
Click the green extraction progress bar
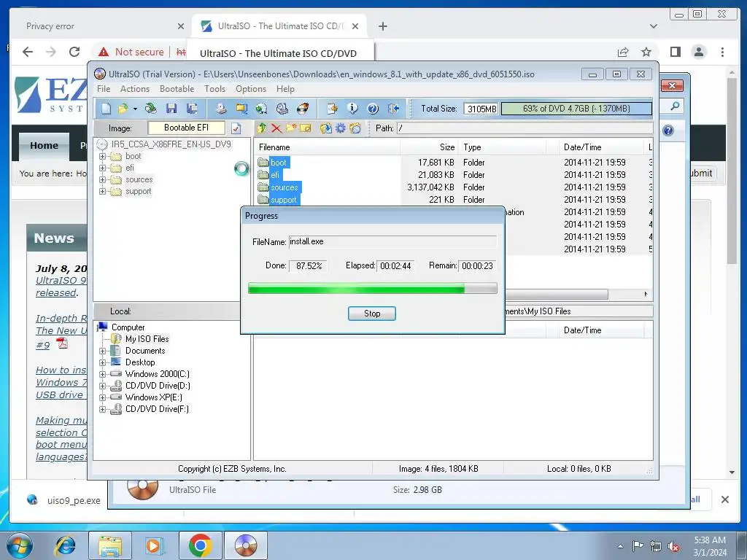pyautogui.click(x=373, y=289)
